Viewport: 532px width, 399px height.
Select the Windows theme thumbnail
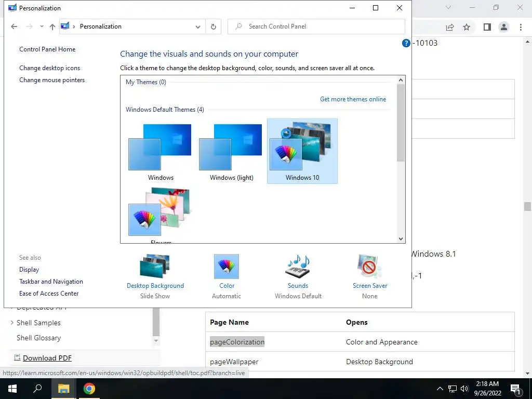pyautogui.click(x=160, y=151)
